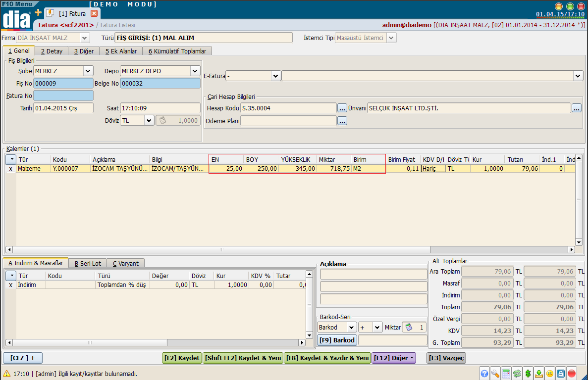Open the wrench settings icon in status bar

pos(495,373)
